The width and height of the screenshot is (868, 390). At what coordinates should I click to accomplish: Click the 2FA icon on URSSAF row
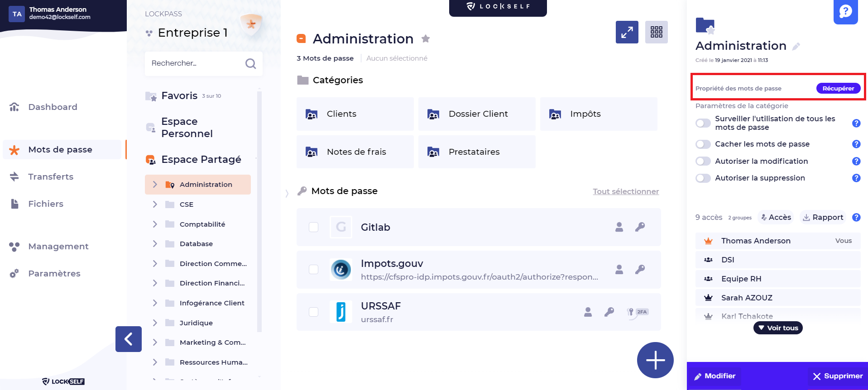[638, 312]
